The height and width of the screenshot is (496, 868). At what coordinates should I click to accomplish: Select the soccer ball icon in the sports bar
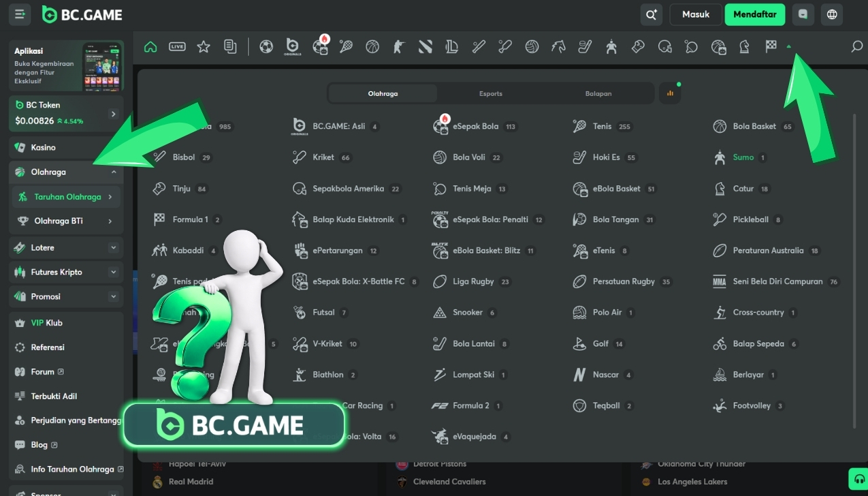coord(266,47)
